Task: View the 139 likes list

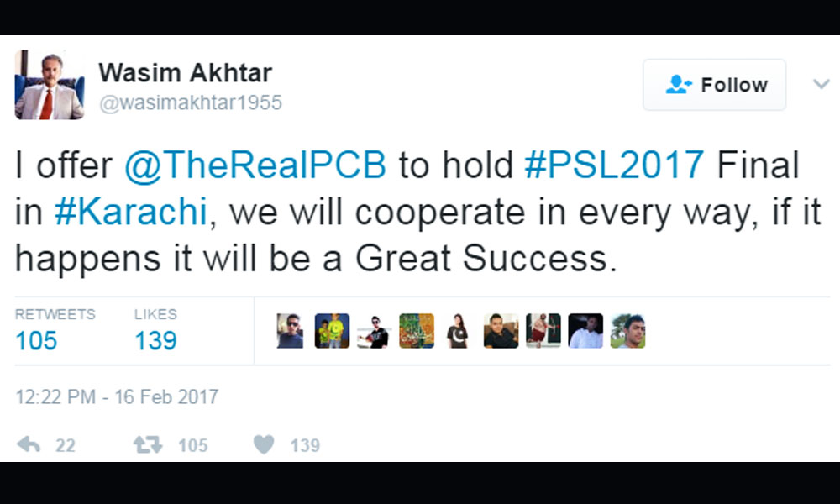Action: tap(155, 330)
